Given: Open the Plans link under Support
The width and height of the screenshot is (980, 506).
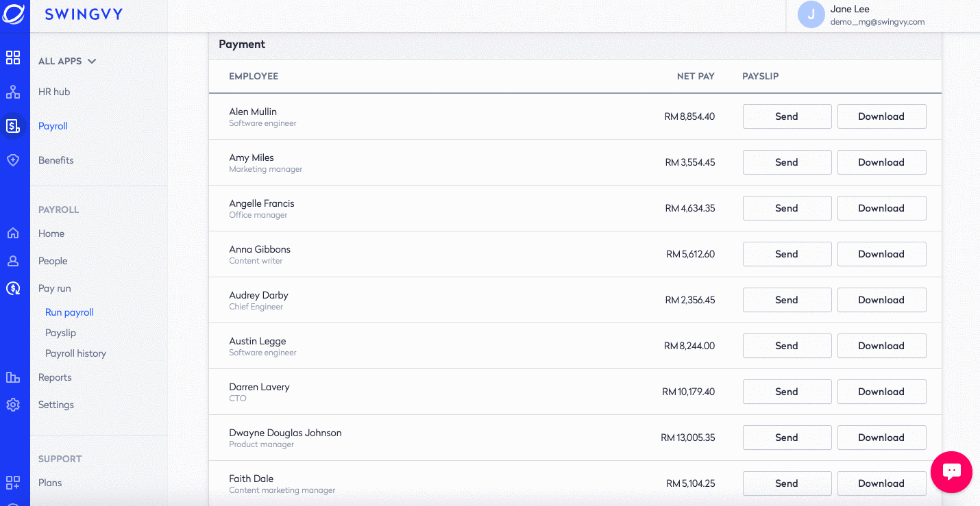Looking at the screenshot, I should (50, 483).
